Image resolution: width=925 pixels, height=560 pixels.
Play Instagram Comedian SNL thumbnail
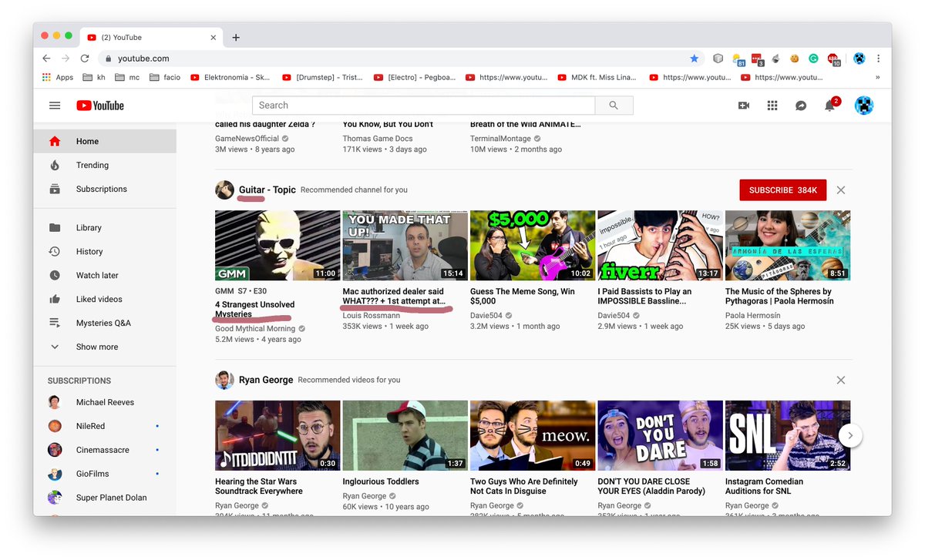click(x=788, y=435)
